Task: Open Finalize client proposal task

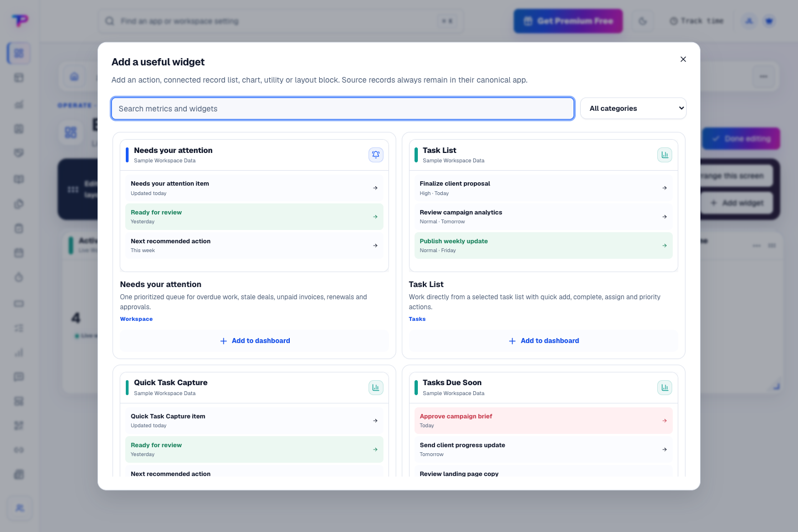Action: pos(543,188)
